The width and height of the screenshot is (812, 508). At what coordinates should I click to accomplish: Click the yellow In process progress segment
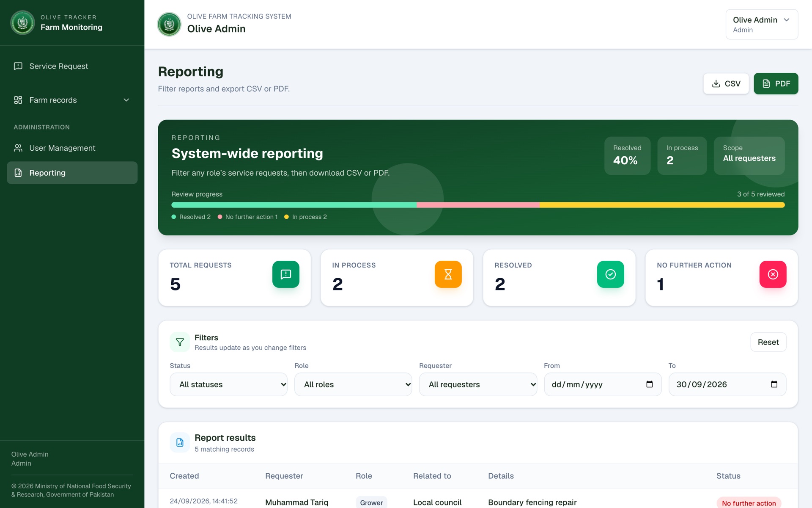pos(662,205)
